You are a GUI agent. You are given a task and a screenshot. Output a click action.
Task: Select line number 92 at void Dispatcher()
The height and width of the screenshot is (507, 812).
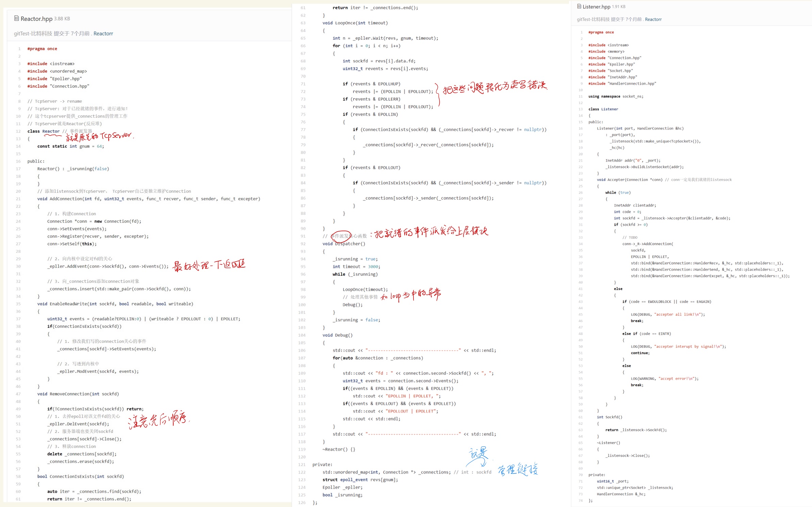tap(303, 244)
